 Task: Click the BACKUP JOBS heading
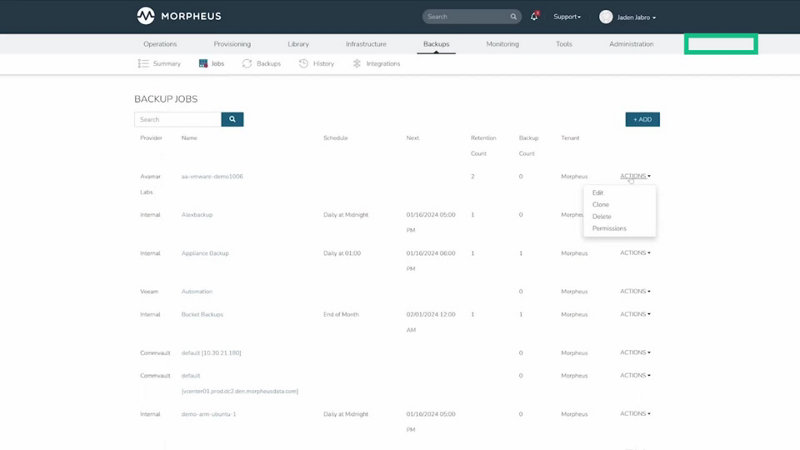(166, 99)
